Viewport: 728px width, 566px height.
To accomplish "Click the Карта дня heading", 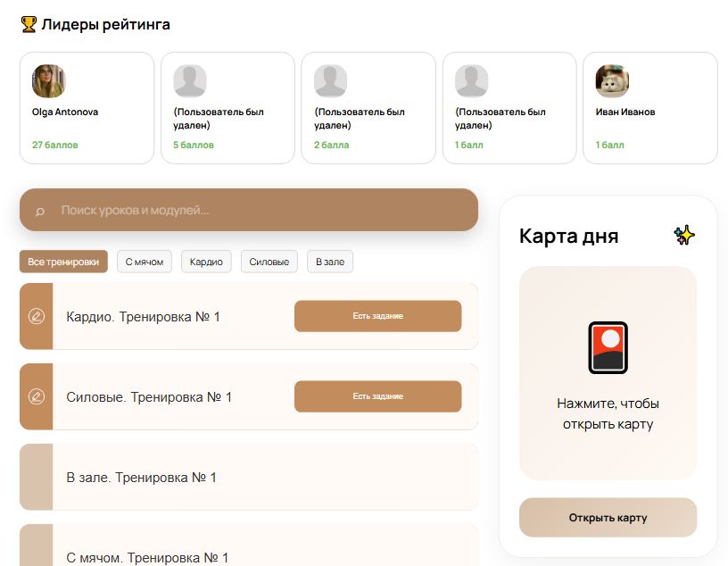I will tap(569, 236).
